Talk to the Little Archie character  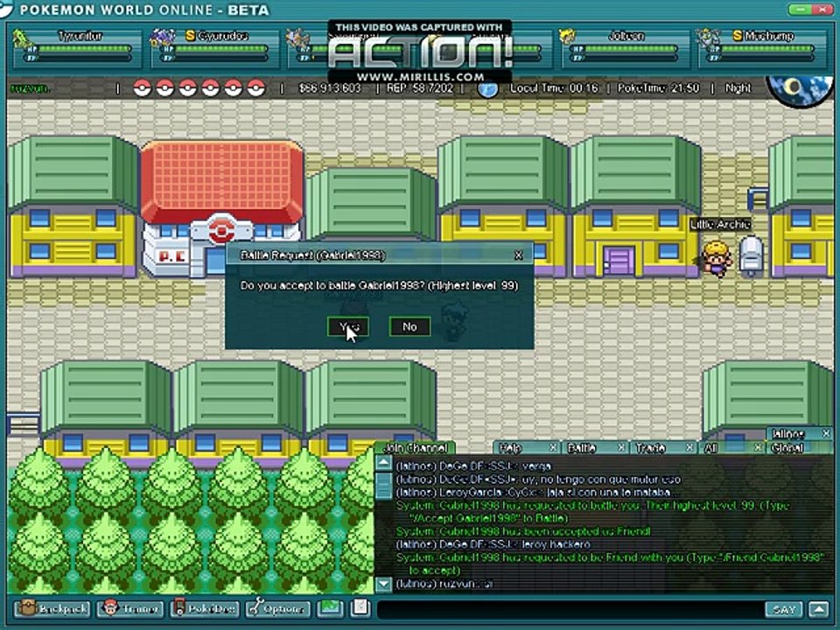tap(717, 259)
